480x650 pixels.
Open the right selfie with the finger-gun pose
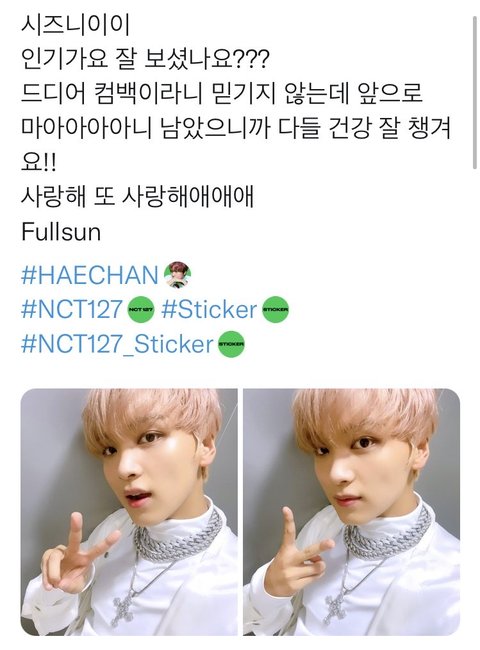pos(352,512)
